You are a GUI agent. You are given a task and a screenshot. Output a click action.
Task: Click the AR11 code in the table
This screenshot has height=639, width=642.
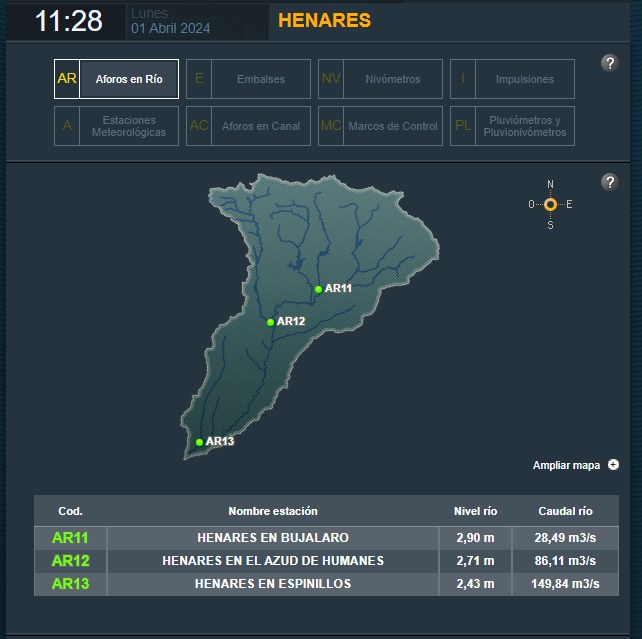(70, 538)
